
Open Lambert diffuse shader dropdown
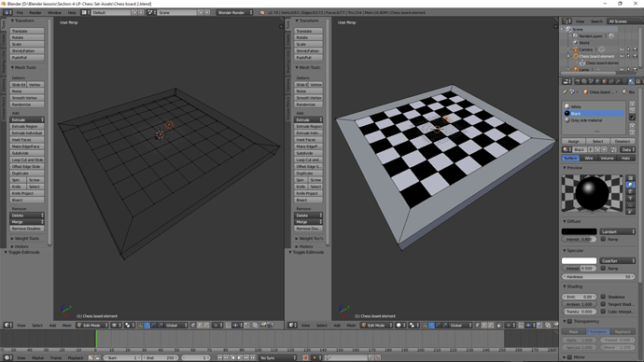tap(617, 231)
